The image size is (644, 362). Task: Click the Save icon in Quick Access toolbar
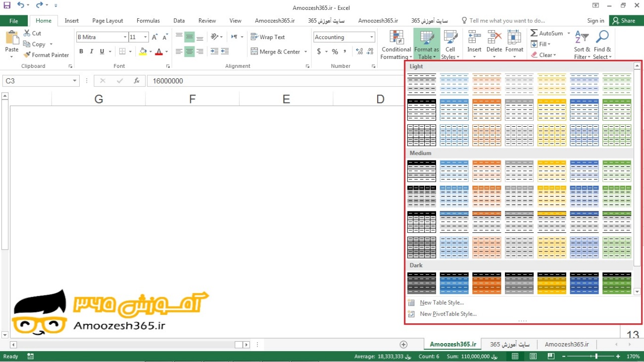click(7, 5)
